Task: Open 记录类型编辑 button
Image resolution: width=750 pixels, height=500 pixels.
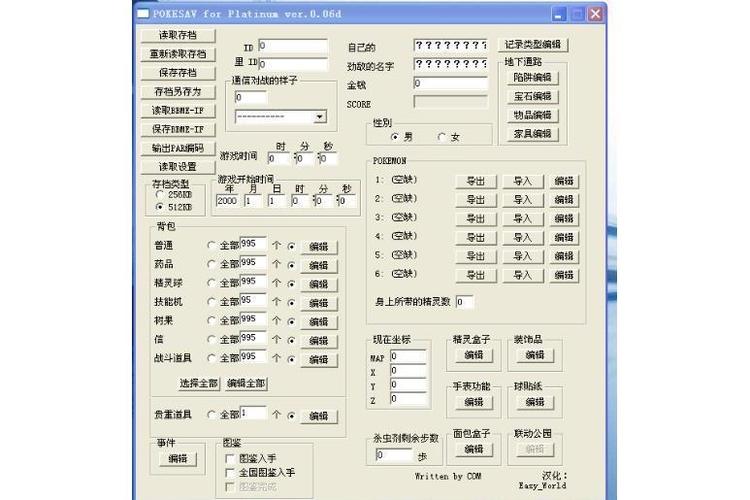Action: (532, 45)
